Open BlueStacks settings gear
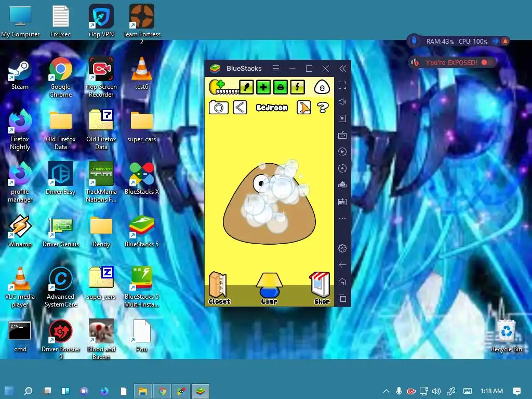The height and width of the screenshot is (399, 532). (342, 248)
